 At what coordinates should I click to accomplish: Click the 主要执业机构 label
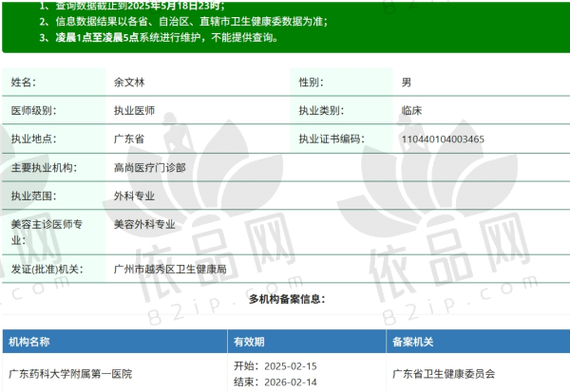click(x=44, y=167)
